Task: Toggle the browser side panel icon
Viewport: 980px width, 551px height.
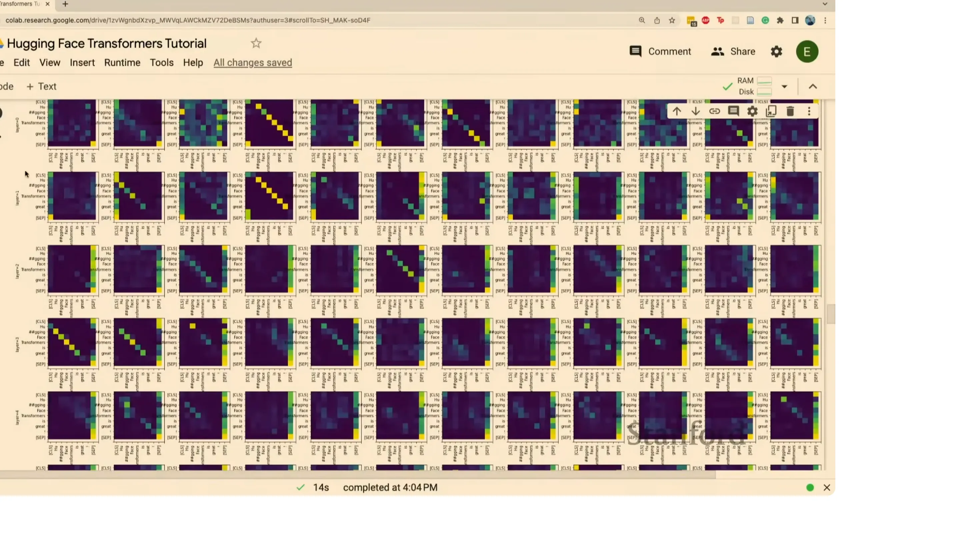Action: 795,20
